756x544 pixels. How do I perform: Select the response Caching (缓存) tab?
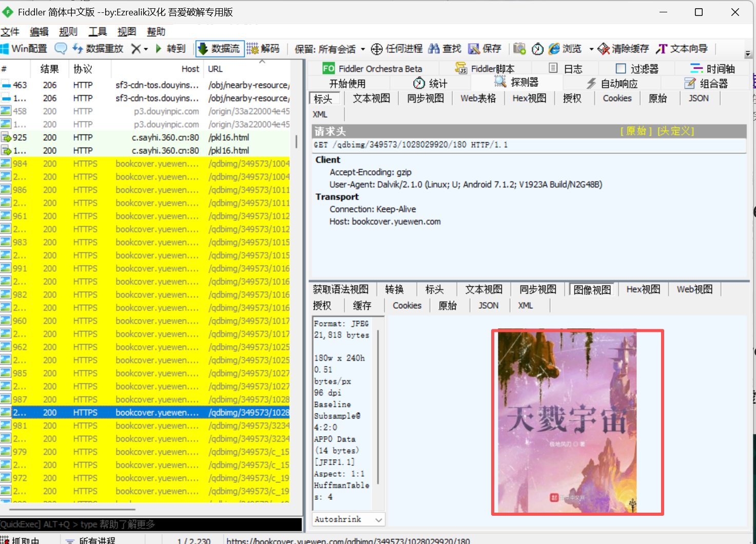coord(362,306)
